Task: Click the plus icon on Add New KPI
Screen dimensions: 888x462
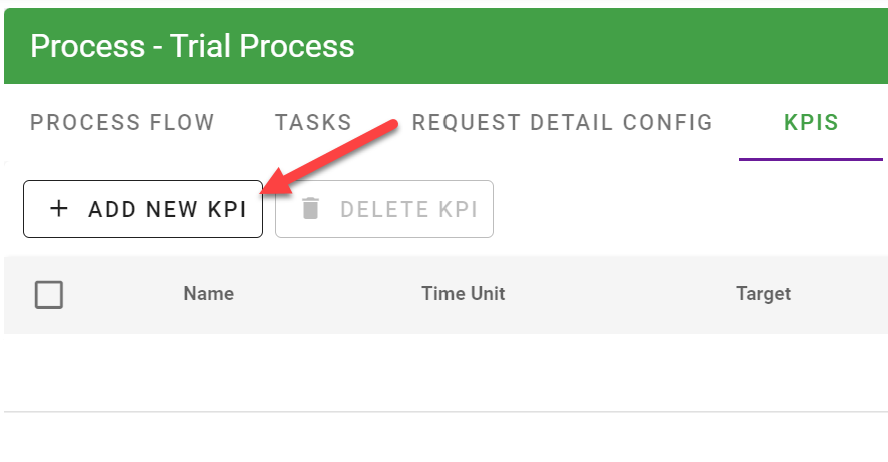Action: (x=60, y=209)
